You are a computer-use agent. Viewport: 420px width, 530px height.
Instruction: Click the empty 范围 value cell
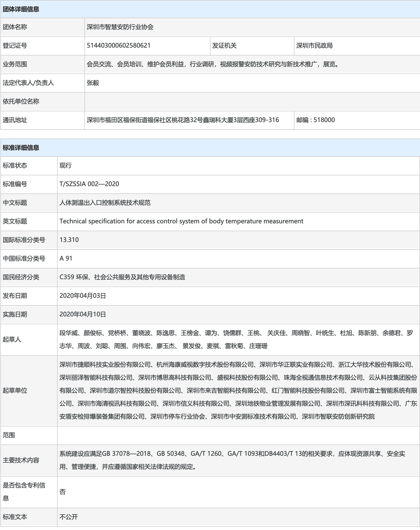click(238, 435)
